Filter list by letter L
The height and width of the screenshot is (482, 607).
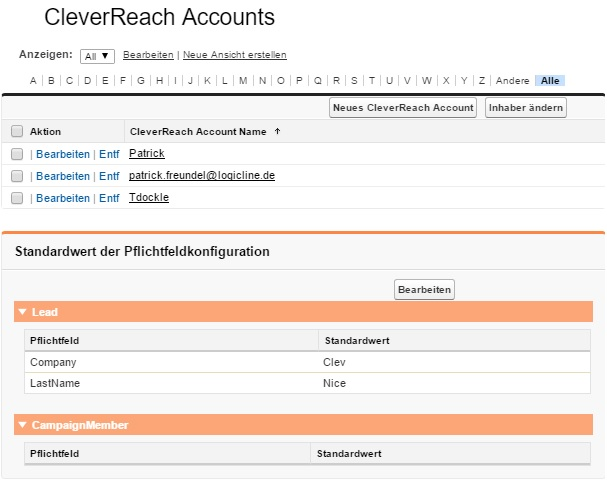pos(225,81)
